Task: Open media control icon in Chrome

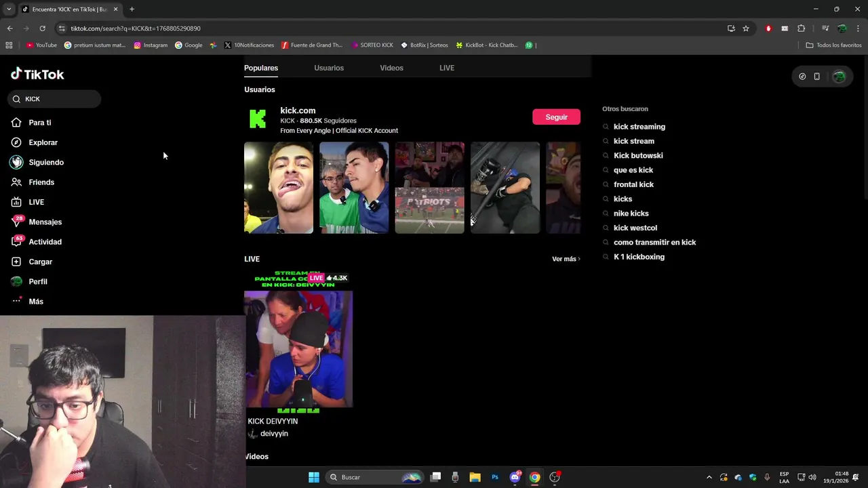Action: pyautogui.click(x=825, y=28)
